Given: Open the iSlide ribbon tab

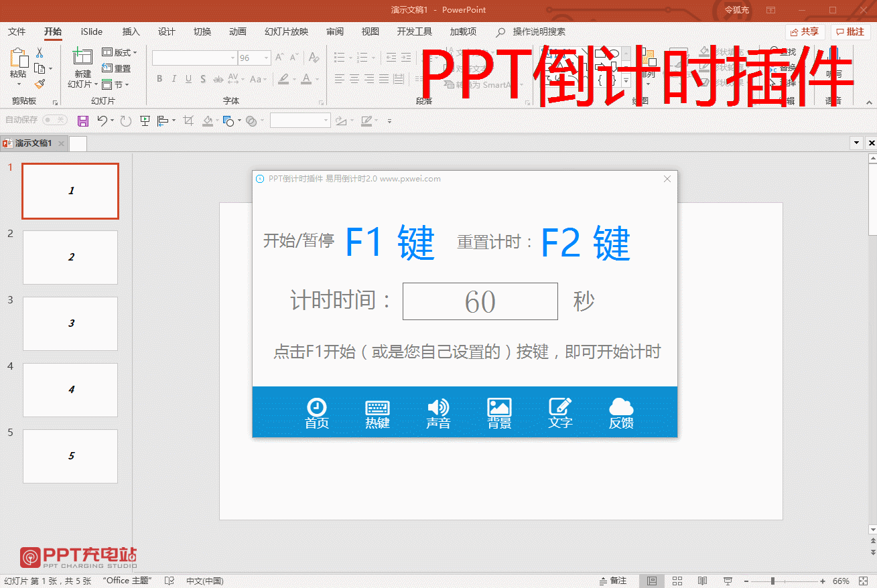Looking at the screenshot, I should pyautogui.click(x=90, y=31).
